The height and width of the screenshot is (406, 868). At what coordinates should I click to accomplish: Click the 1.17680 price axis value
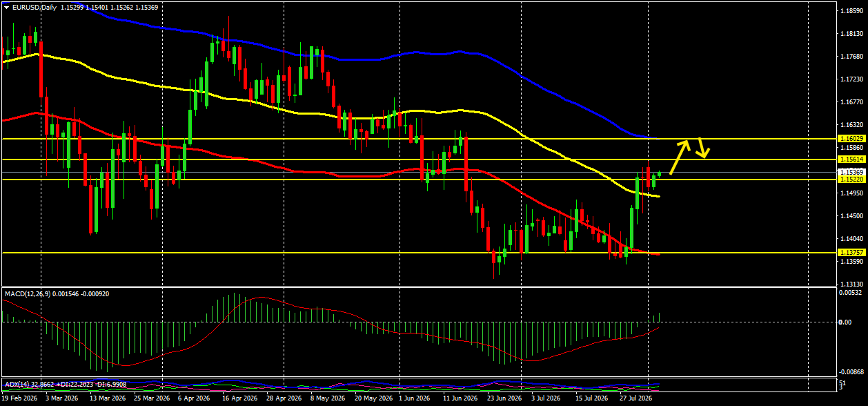[x=852, y=57]
